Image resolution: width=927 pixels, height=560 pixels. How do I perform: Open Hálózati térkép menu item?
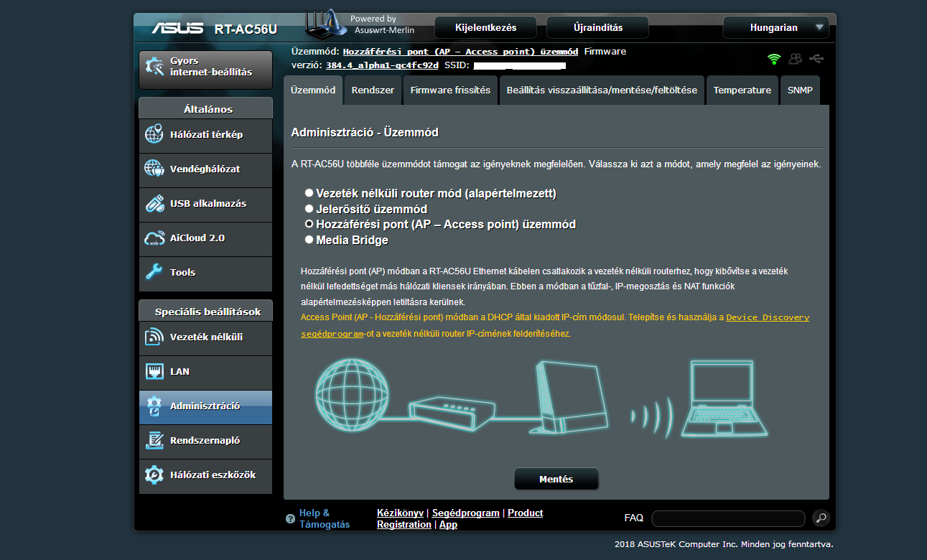click(206, 135)
